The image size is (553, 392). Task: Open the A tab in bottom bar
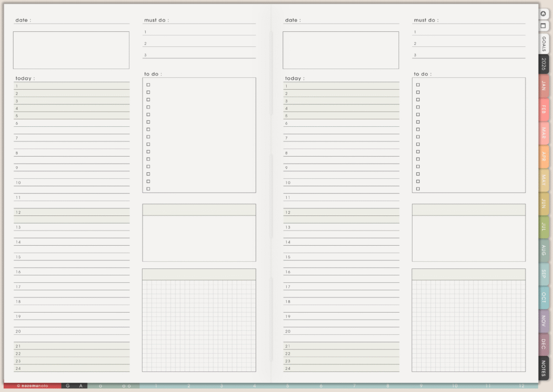[80, 386]
